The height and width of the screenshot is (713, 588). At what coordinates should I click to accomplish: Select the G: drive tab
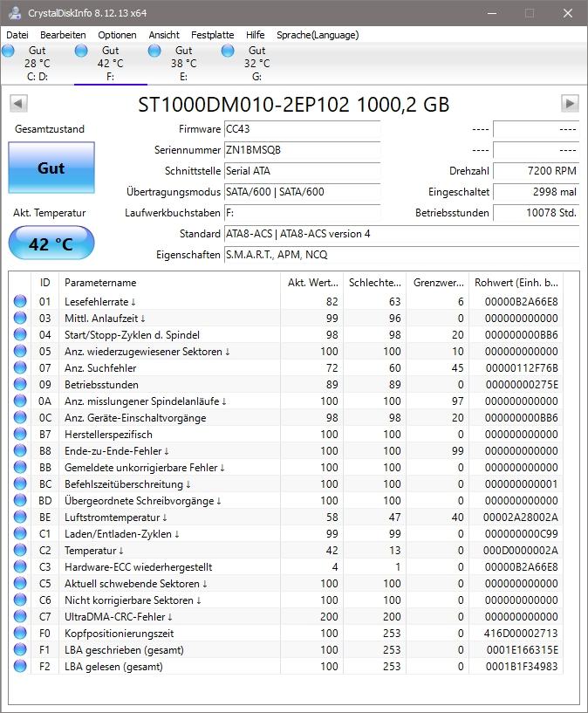click(x=256, y=63)
